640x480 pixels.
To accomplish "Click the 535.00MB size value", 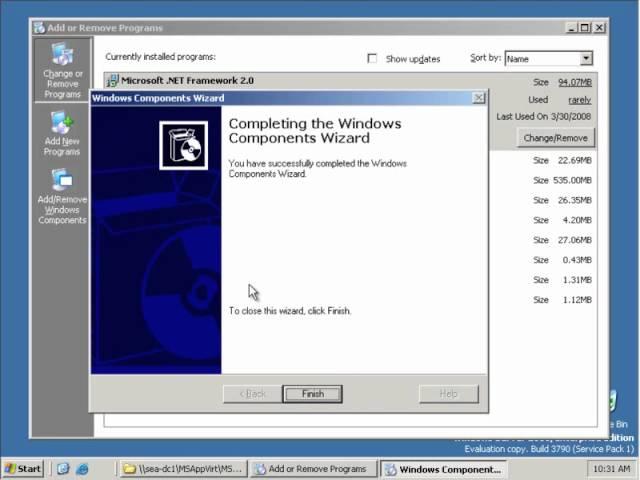I will click(572, 180).
